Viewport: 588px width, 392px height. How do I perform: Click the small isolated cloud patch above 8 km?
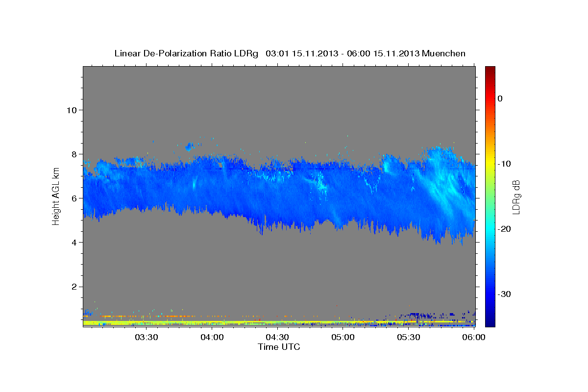point(190,146)
